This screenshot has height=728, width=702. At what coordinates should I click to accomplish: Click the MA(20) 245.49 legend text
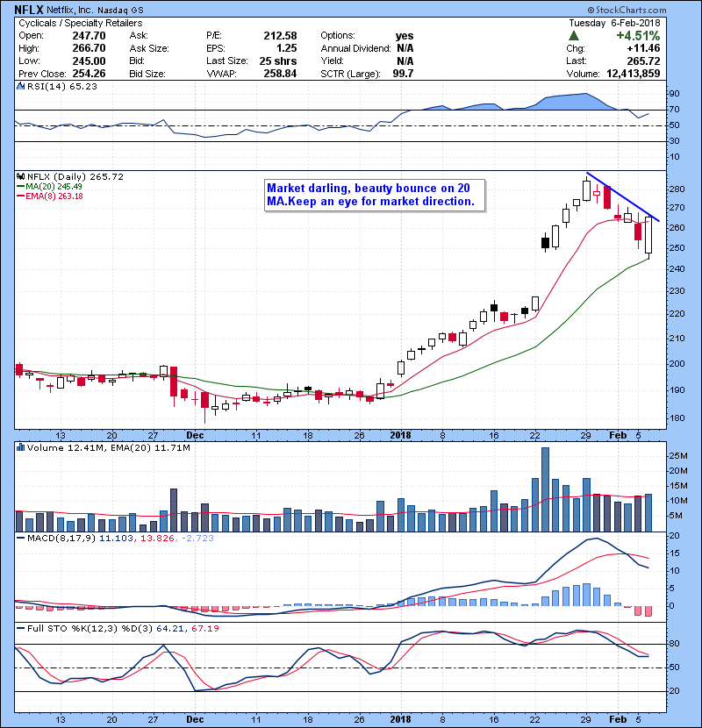point(54,186)
